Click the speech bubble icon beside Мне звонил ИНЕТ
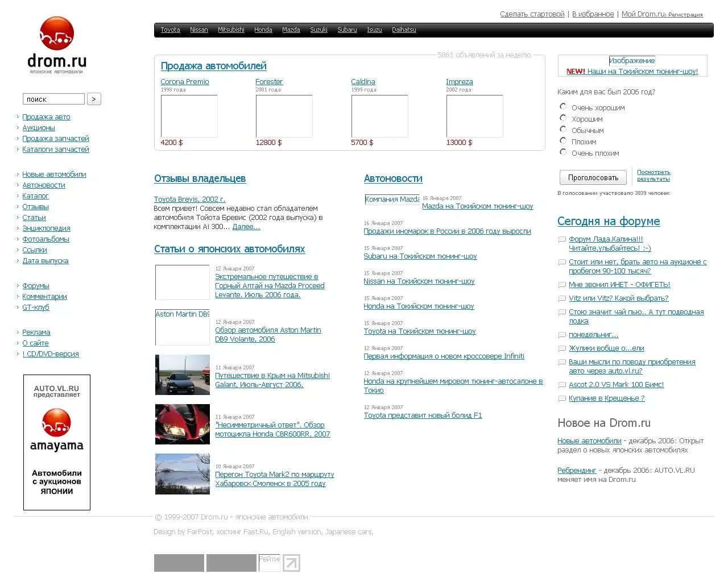 562,285
